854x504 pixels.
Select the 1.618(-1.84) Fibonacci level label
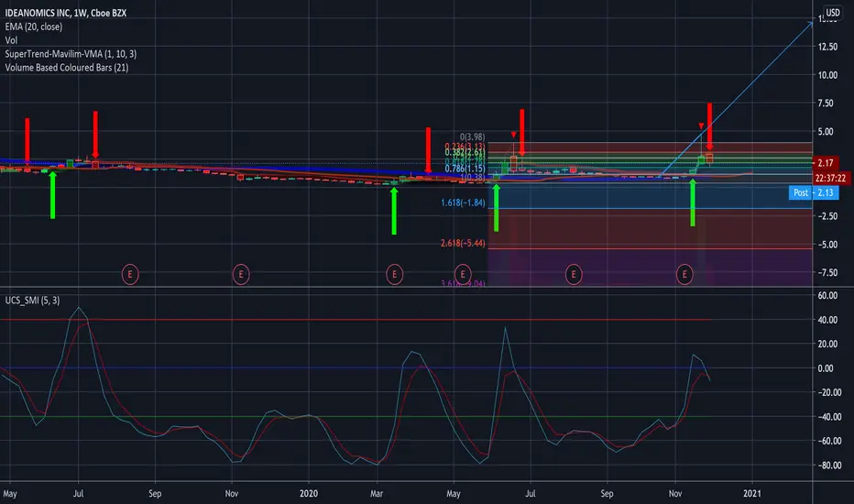(x=463, y=203)
